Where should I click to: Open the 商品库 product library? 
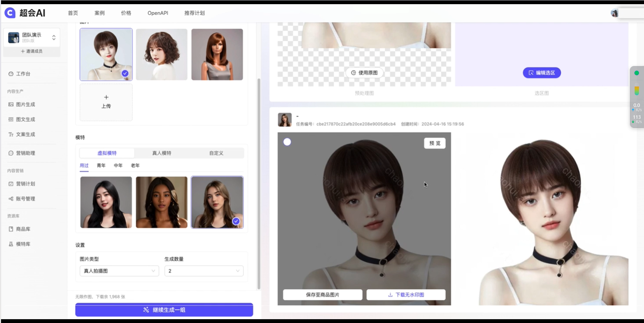pyautogui.click(x=23, y=229)
